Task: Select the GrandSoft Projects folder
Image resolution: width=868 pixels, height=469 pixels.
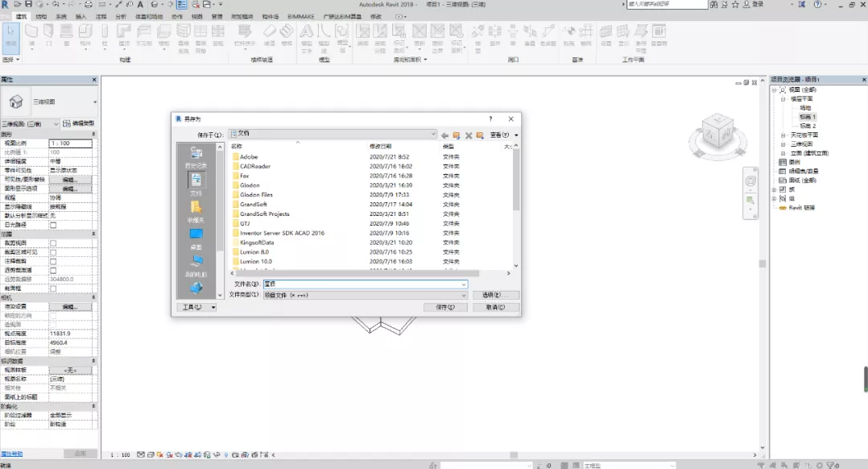Action: [265, 214]
